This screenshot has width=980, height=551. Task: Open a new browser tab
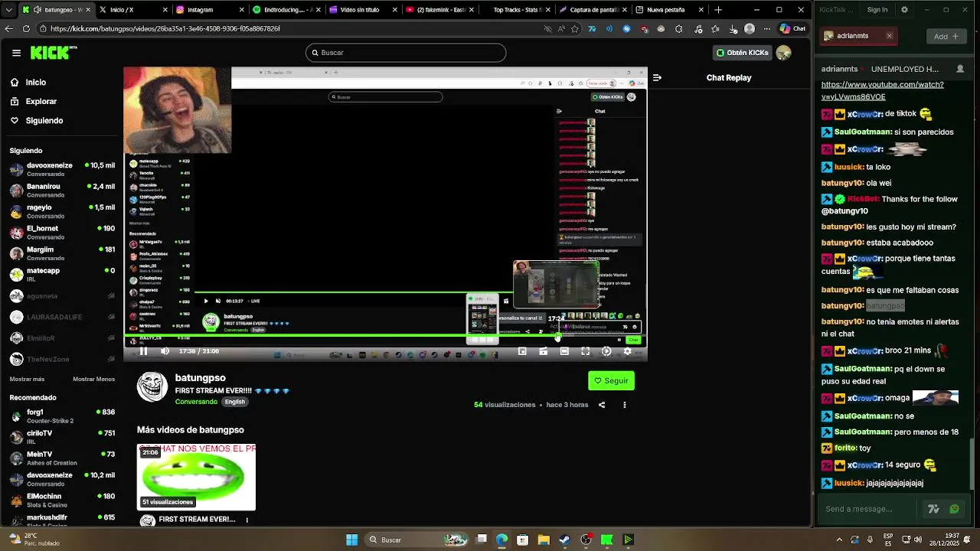(x=718, y=10)
